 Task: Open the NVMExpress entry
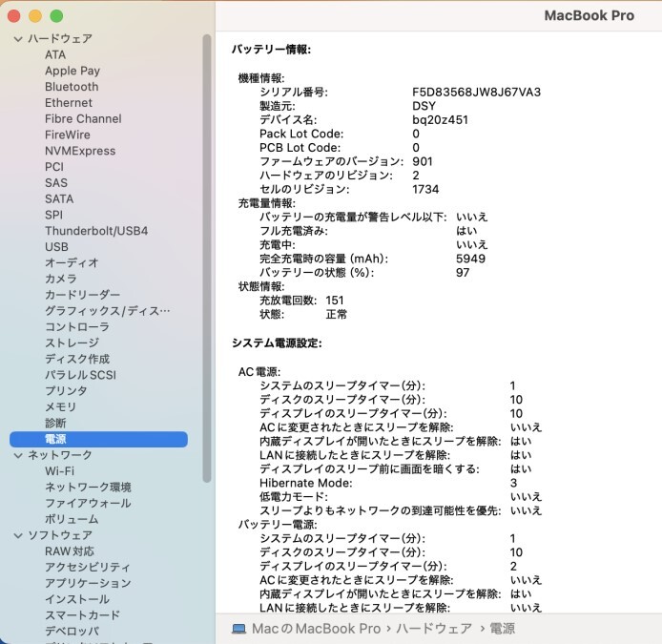pos(80,151)
